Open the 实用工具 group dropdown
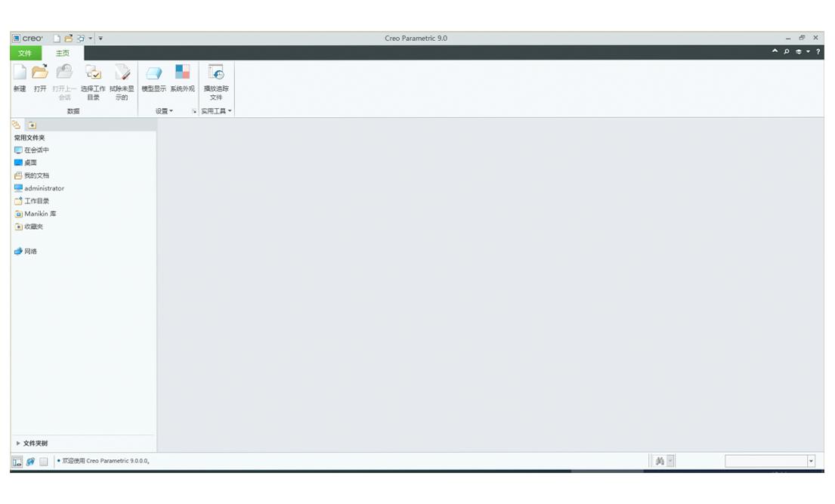 pos(217,111)
